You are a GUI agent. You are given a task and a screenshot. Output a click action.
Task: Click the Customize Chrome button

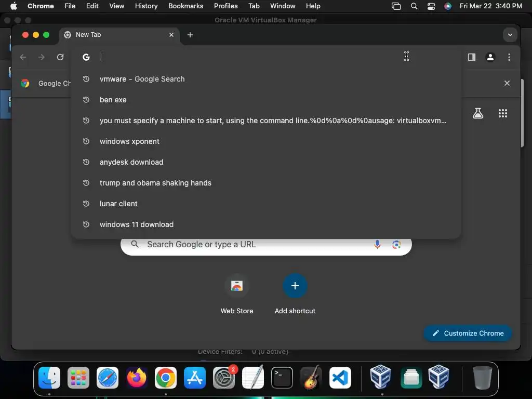[x=468, y=333]
